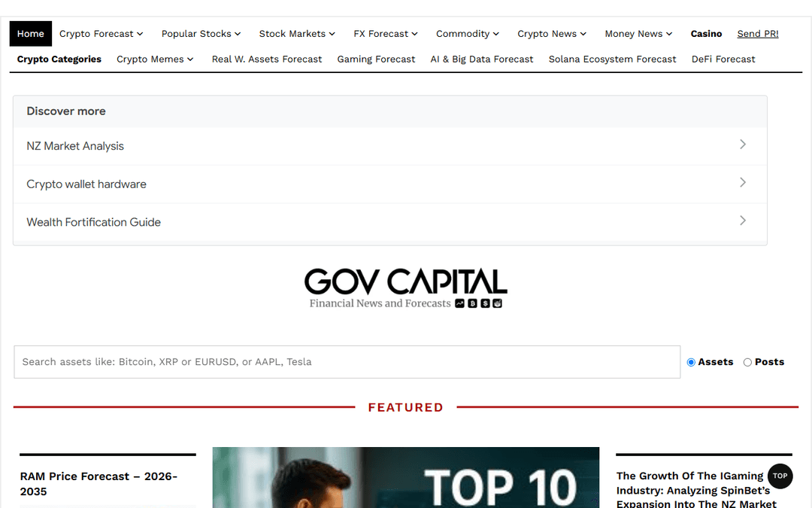Click the Discover more heading

point(65,111)
